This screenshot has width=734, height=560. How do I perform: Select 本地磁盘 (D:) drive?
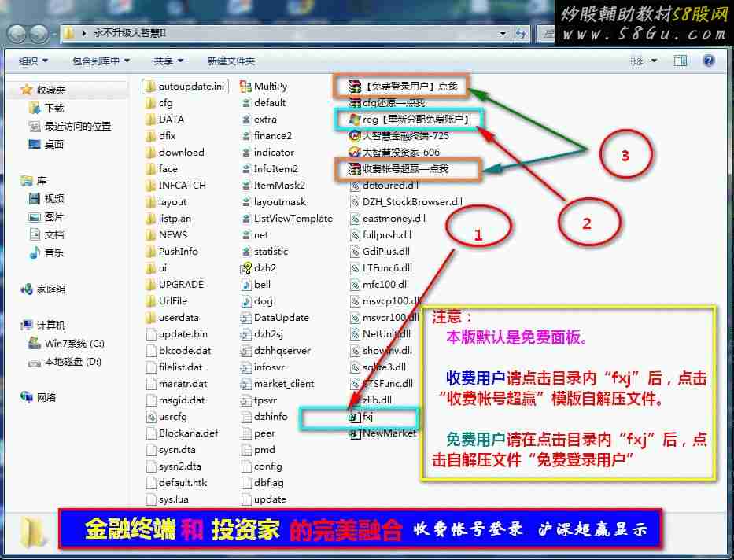[72, 362]
